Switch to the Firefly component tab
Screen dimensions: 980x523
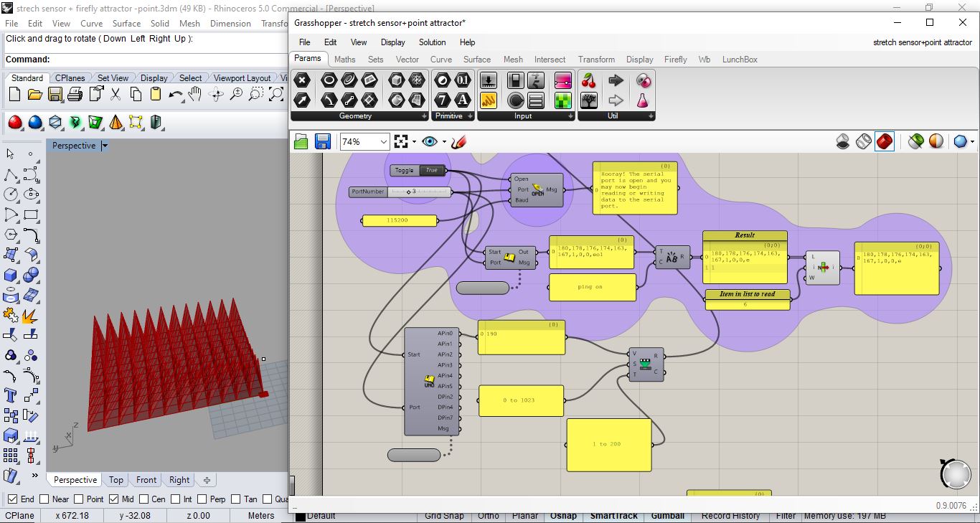(675, 60)
